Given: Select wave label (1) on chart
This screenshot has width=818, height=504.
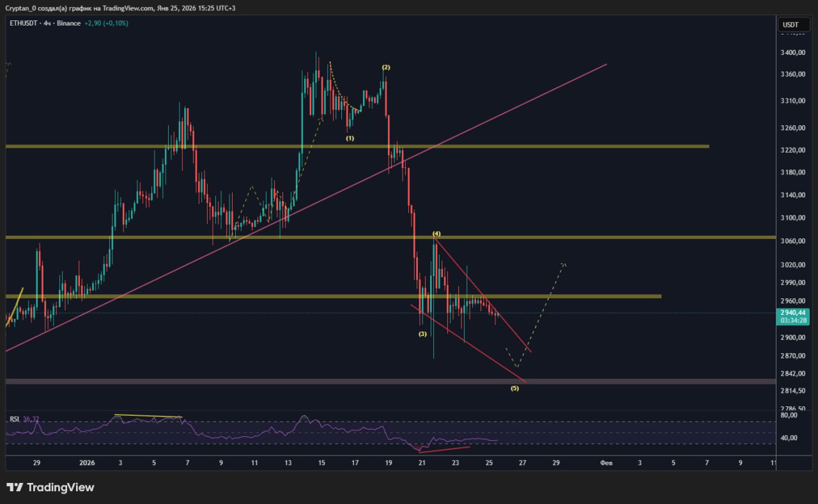Looking at the screenshot, I should pos(350,138).
